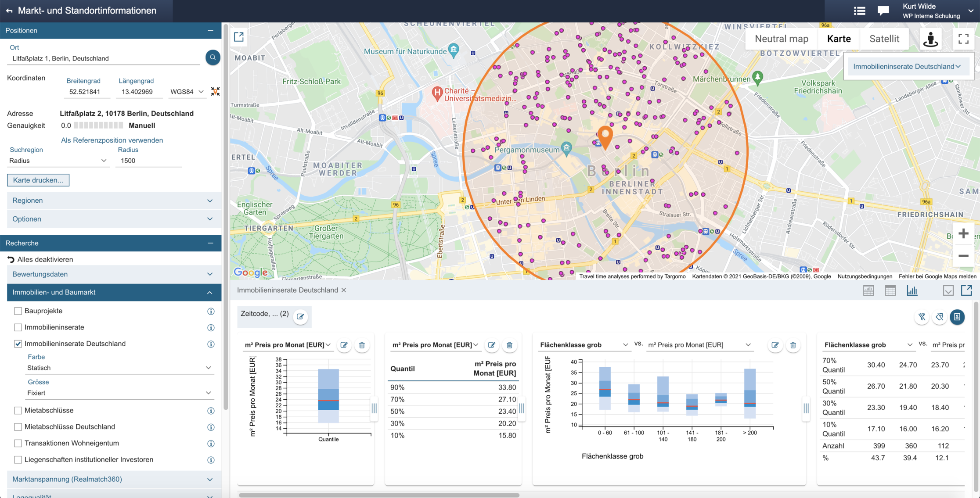Click Als Referenzposition verwenden link
980x498 pixels.
(112, 140)
